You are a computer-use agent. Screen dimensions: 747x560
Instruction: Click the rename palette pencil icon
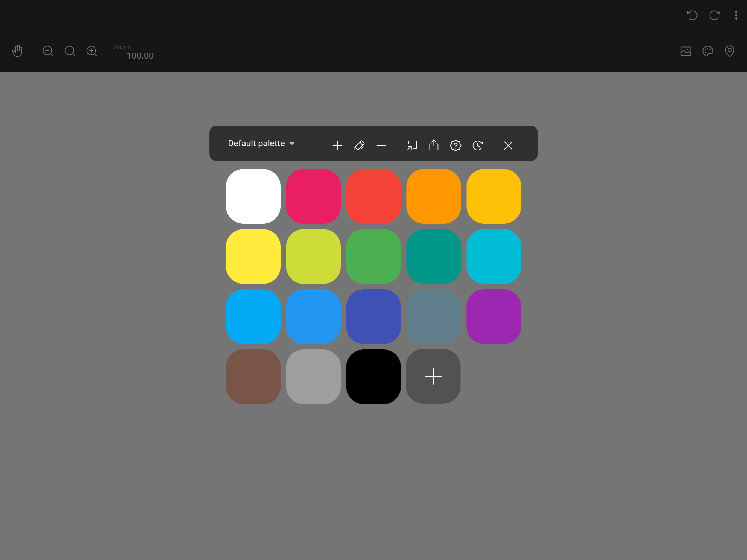tap(359, 145)
